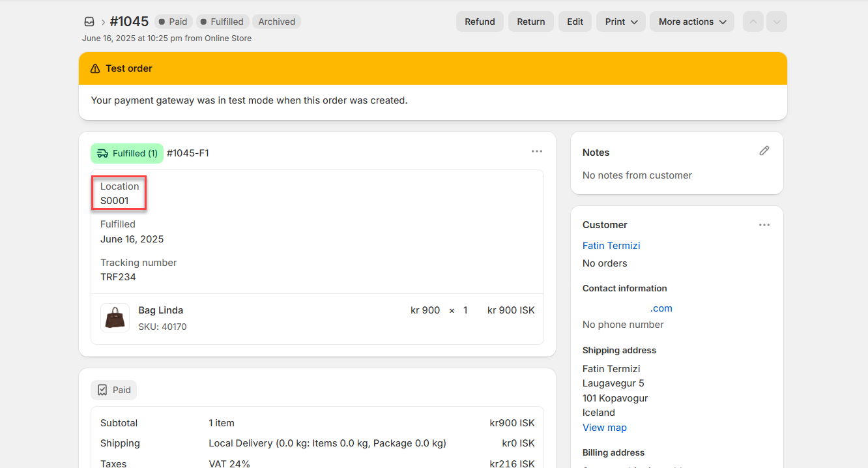Expand the Print dropdown
The image size is (868, 468).
(620, 22)
